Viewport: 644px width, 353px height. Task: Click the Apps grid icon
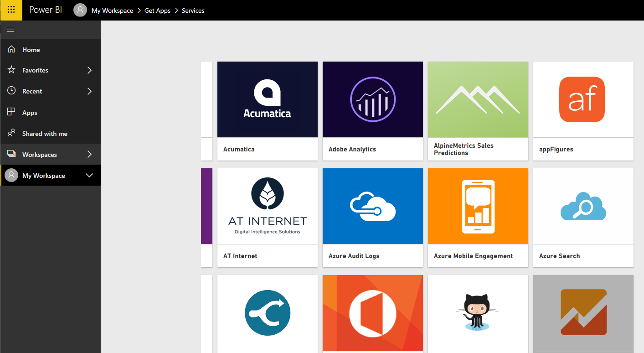click(x=11, y=112)
